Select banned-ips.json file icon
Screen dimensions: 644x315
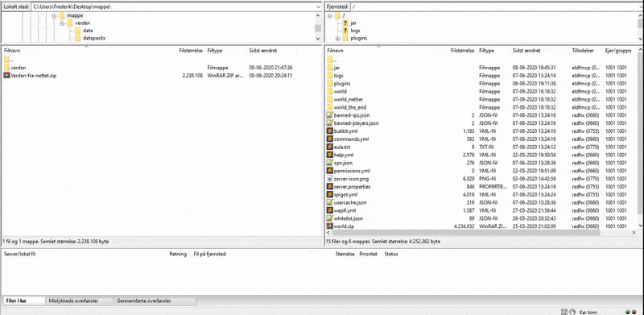pos(329,115)
